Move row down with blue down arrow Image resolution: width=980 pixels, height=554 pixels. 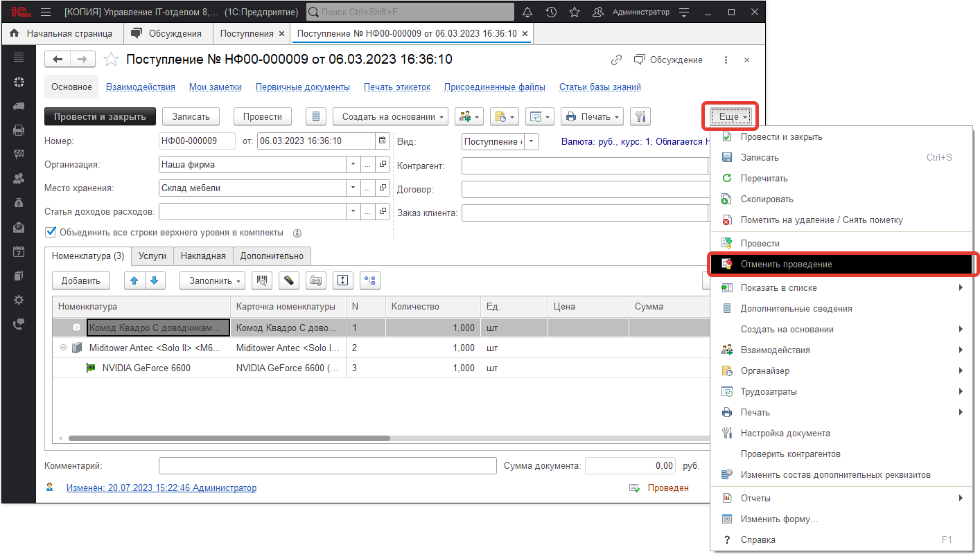(154, 280)
